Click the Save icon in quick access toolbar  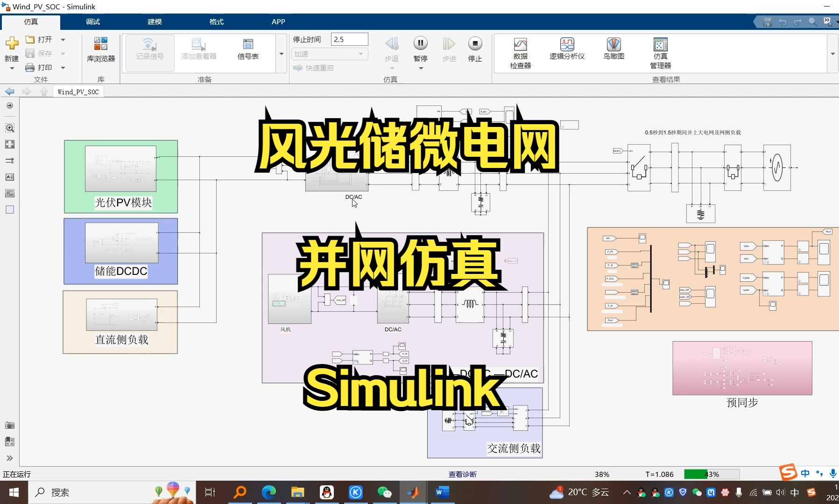click(x=768, y=22)
